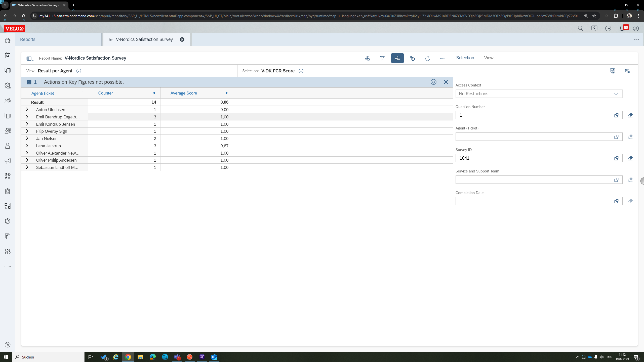
Task: Select the Sebastian Lindhoff row name
Action: (x=57, y=167)
